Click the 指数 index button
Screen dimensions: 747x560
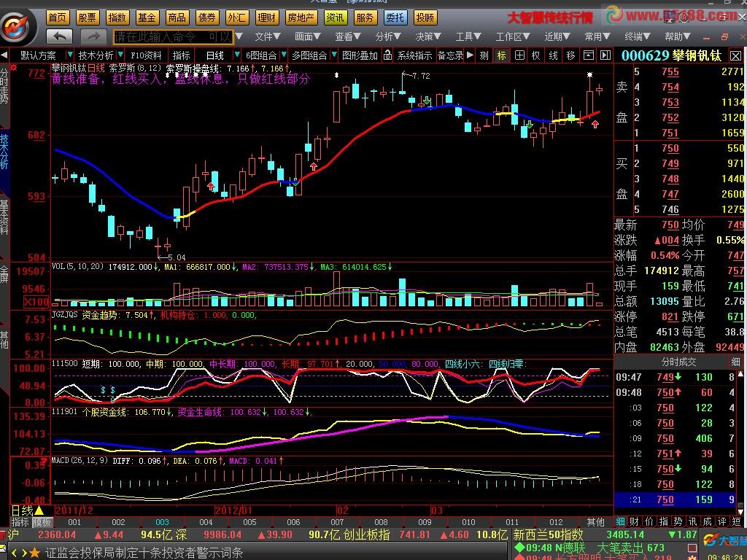117,17
